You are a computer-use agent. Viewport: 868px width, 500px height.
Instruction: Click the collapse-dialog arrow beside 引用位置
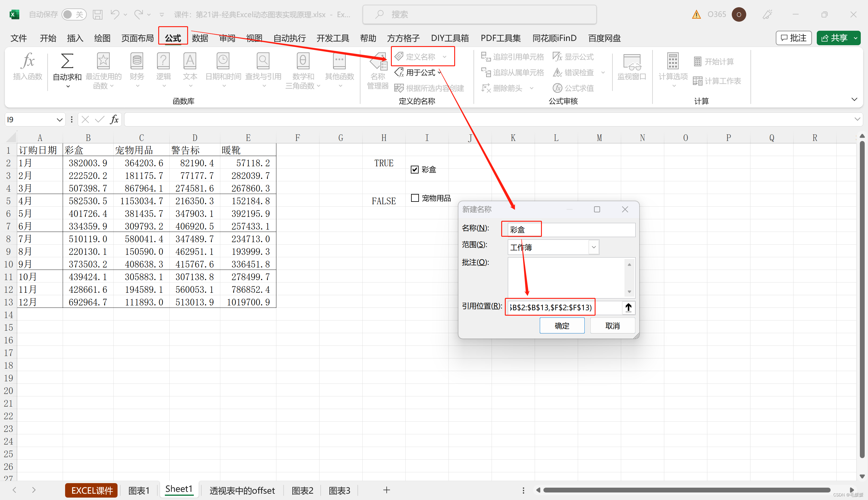(x=628, y=307)
